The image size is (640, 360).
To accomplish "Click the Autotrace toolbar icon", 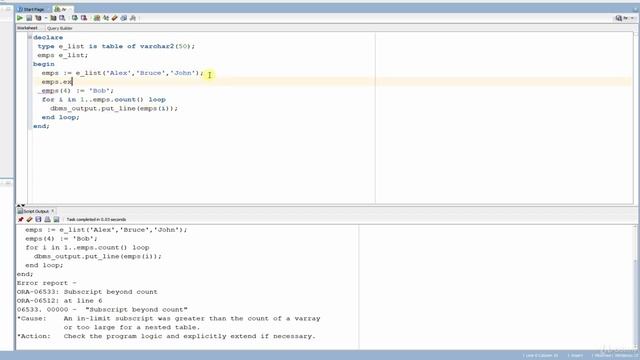I will coord(53,18).
